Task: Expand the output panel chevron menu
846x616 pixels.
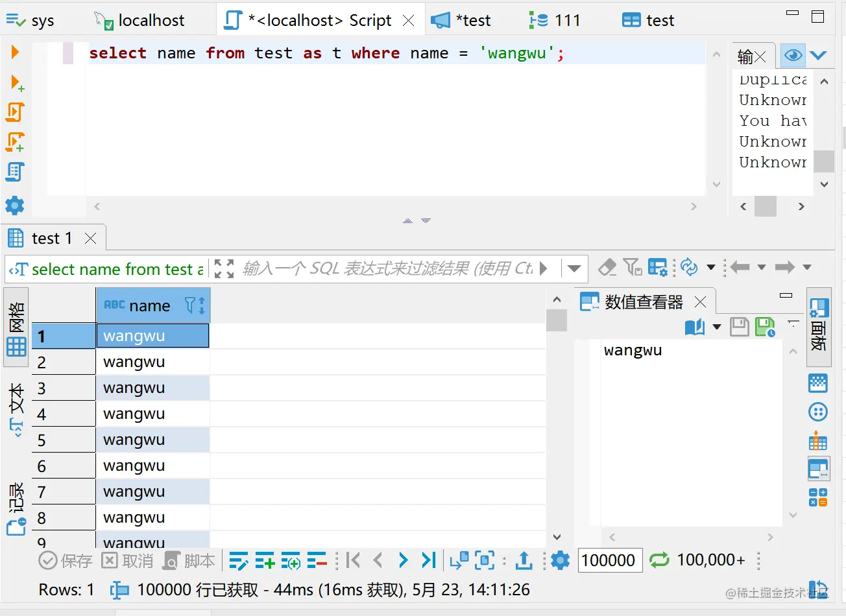Action: click(818, 55)
